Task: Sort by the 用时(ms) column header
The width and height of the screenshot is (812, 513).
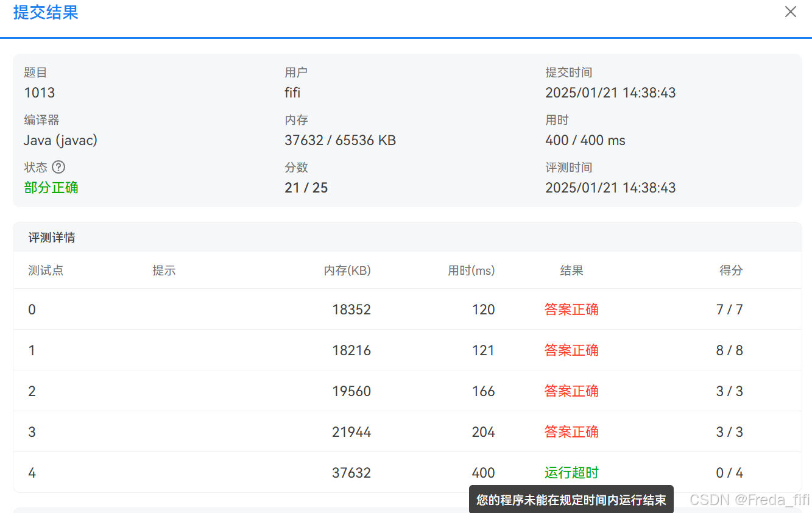Action: (471, 271)
